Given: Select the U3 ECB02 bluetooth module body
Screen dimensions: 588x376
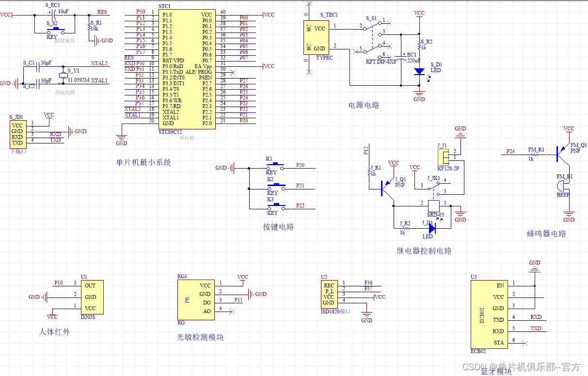Looking at the screenshot, I should pyautogui.click(x=488, y=314).
